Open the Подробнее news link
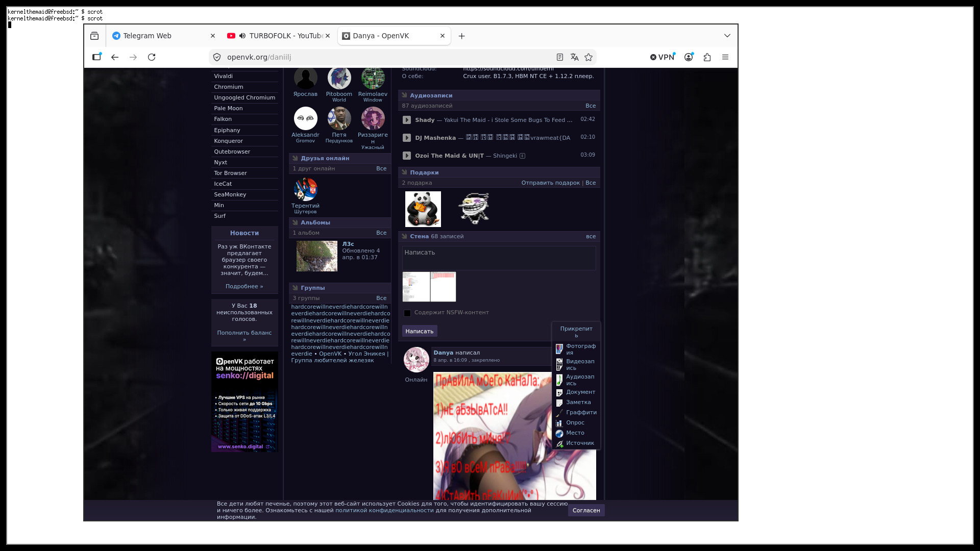 click(x=244, y=286)
